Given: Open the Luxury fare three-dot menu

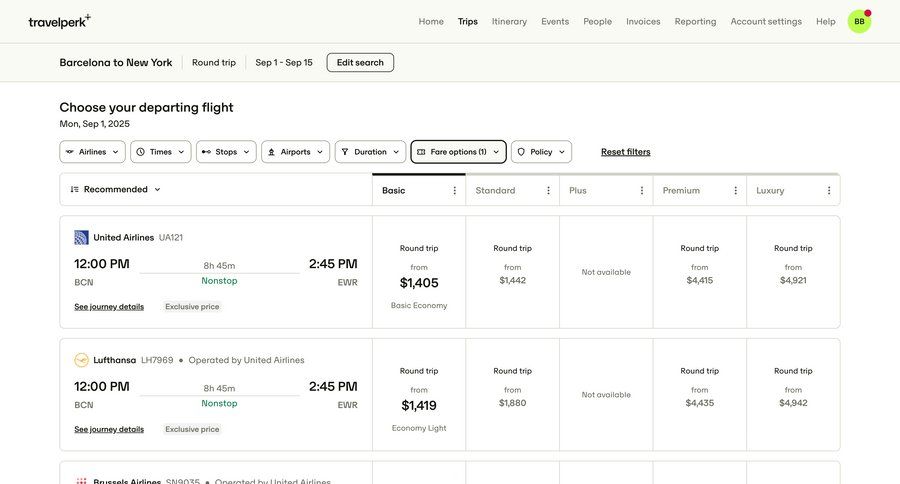Looking at the screenshot, I should (x=829, y=190).
